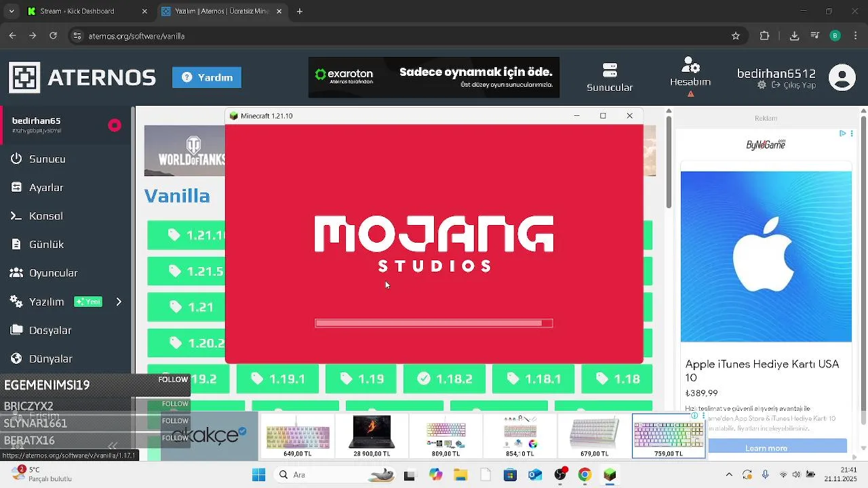Click the bedirhan65 server name

37,121
